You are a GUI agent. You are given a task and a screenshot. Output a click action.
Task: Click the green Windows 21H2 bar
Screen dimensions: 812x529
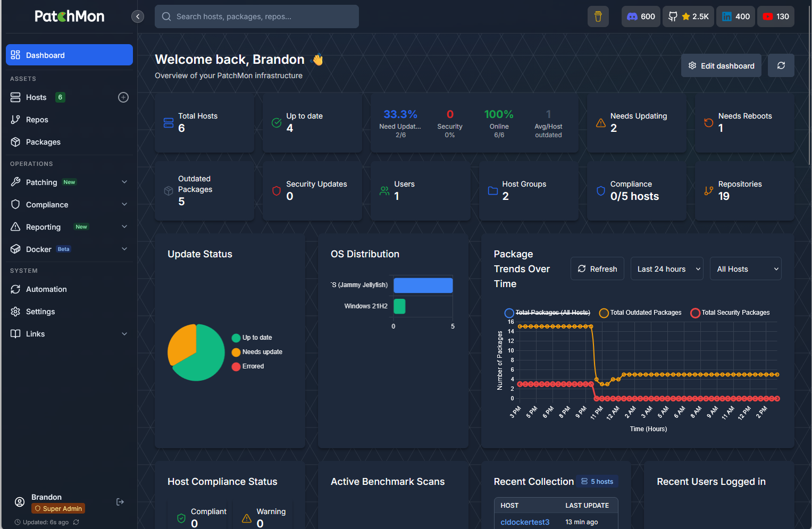(x=399, y=306)
